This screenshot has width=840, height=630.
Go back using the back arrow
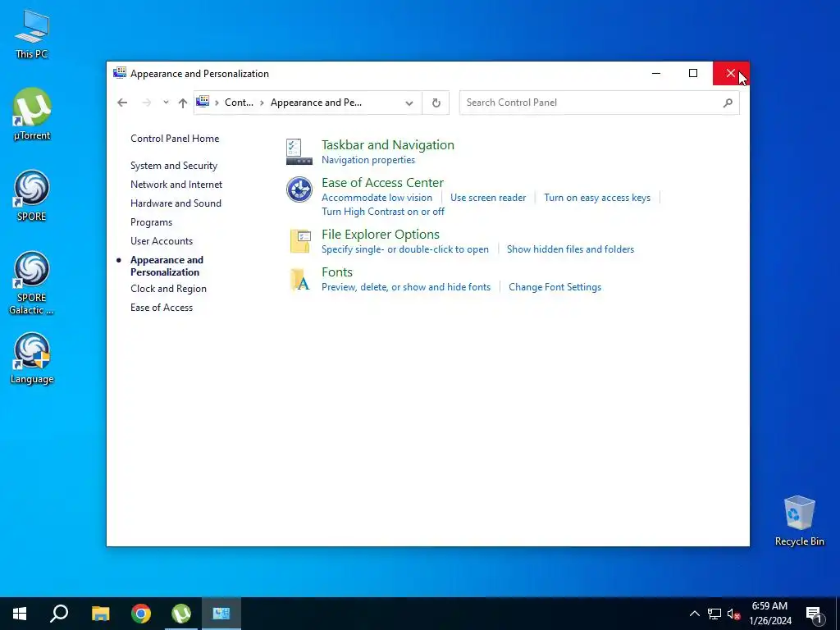click(x=122, y=103)
